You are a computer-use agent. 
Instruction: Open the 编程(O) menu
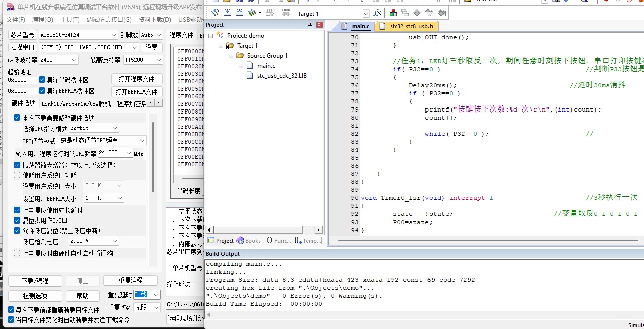click(x=42, y=20)
